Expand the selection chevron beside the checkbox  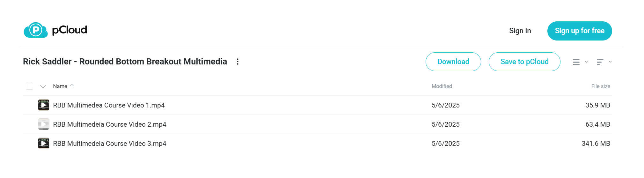pyautogui.click(x=43, y=86)
